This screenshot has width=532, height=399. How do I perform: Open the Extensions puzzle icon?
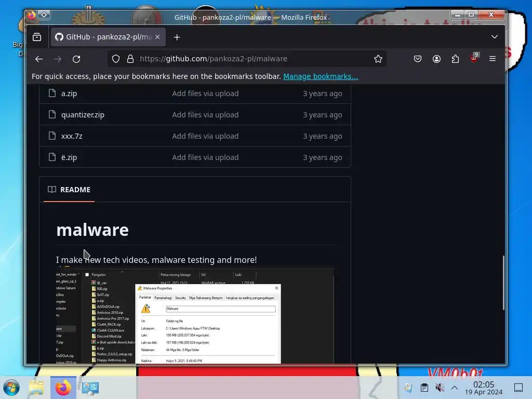click(455, 59)
